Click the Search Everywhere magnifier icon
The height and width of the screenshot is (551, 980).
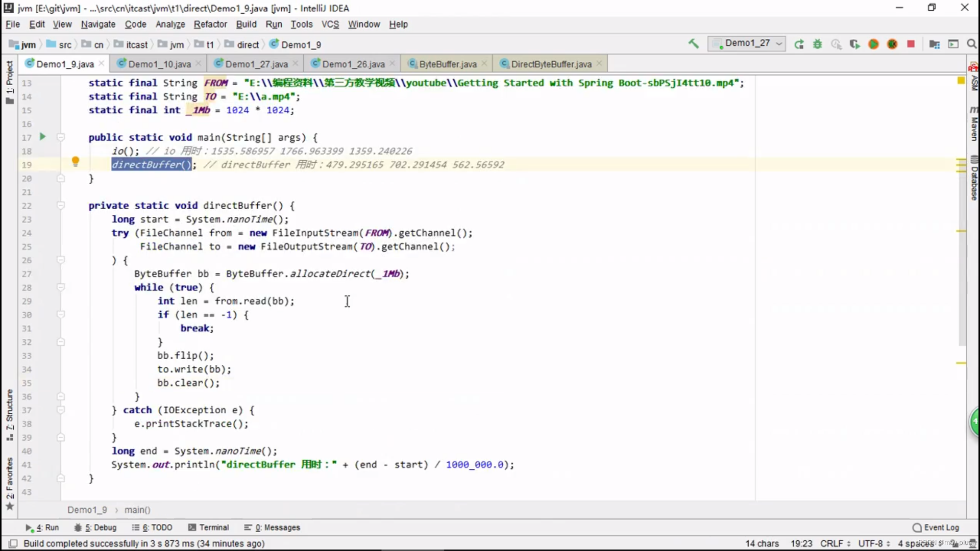tap(971, 44)
